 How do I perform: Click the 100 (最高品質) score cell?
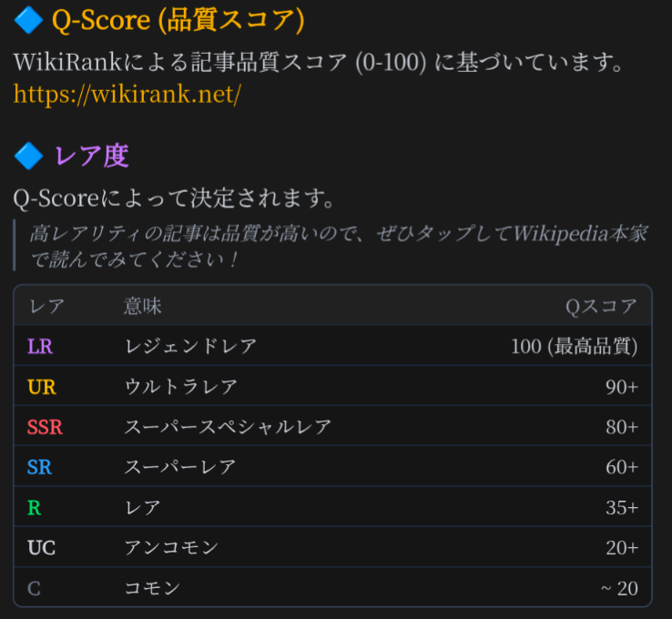575,346
